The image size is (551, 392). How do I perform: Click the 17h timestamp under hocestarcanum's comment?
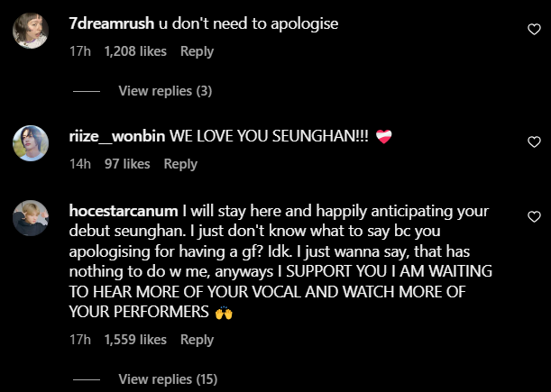(x=80, y=340)
